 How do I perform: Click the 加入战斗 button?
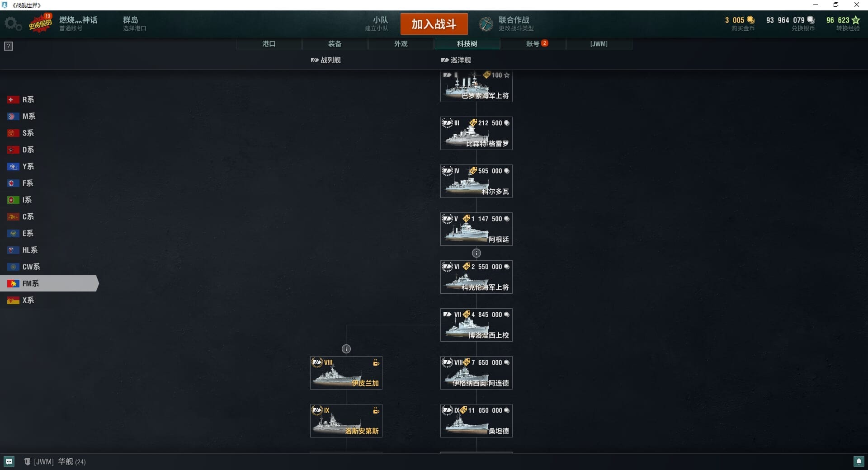pyautogui.click(x=434, y=24)
